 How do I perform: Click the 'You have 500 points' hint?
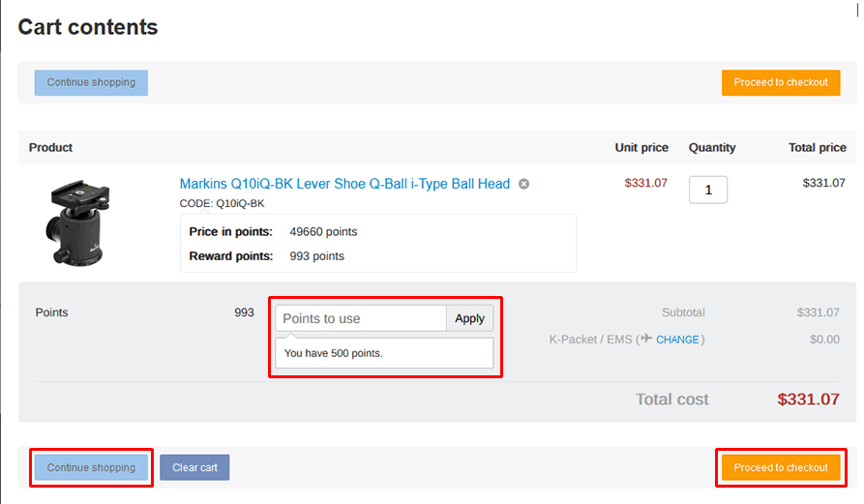coord(334,353)
